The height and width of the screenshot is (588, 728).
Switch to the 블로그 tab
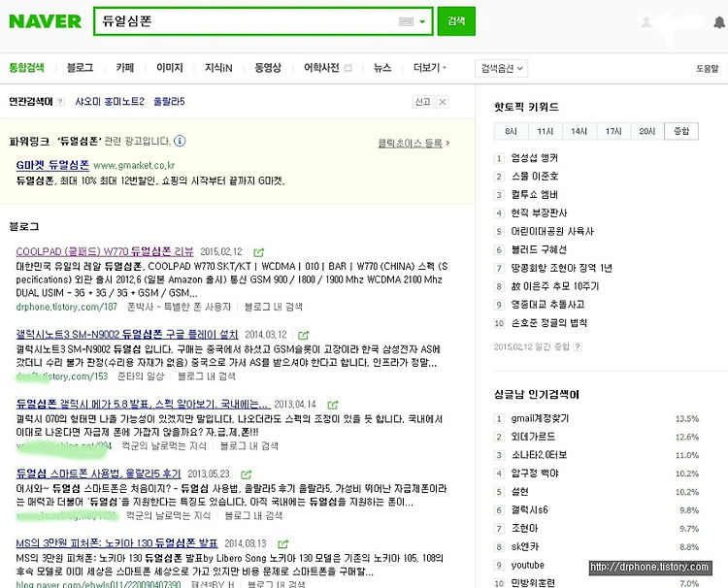coord(80,68)
